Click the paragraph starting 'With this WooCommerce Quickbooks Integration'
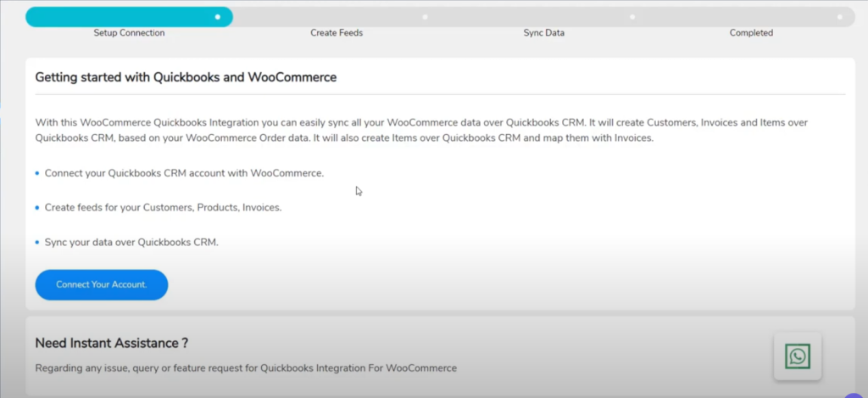Screen dimensions: 868x398 pos(421,131)
